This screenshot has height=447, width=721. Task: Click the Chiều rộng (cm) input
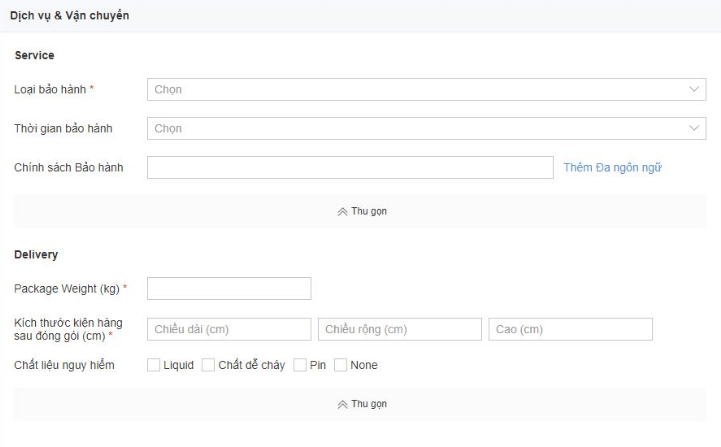400,329
